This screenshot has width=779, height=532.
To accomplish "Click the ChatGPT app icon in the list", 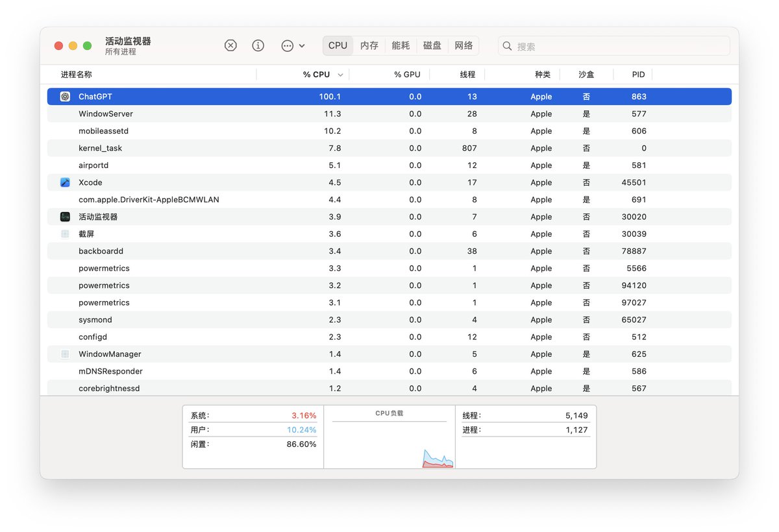I will click(65, 97).
